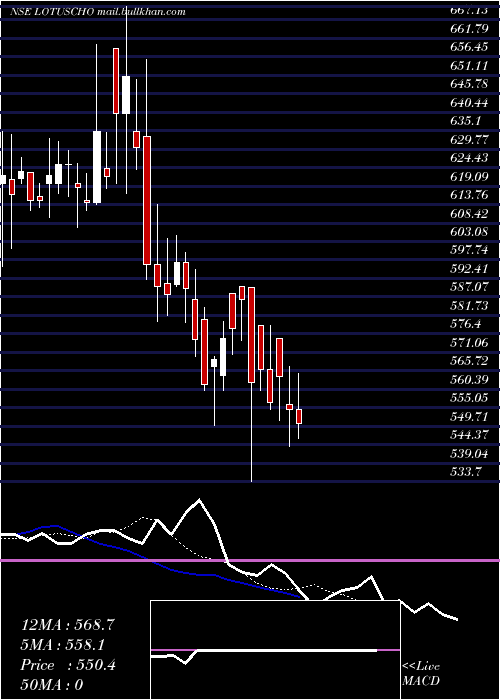Image resolution: width=500 pixels, height=700 pixels.
Task: Click the 50MA : 0 label
Action: pyautogui.click(x=52, y=685)
